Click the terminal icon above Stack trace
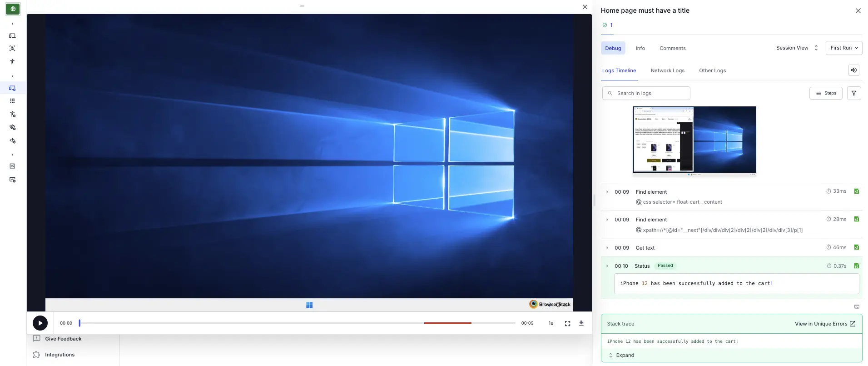The height and width of the screenshot is (366, 868). click(x=857, y=307)
